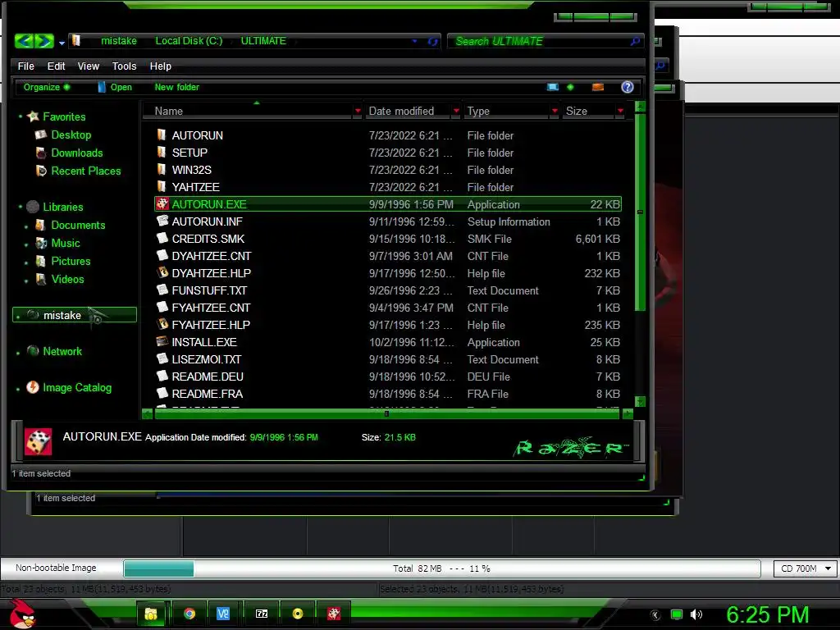Open Desktop in the navigation pane
Screen dimensions: 840x630
[71, 135]
